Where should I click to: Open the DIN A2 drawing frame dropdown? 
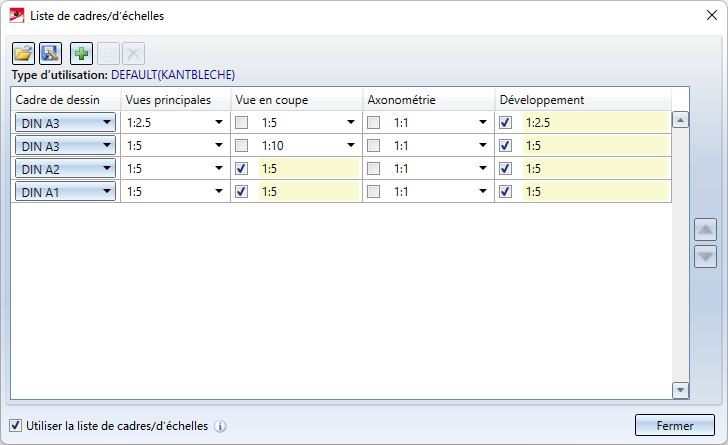coord(66,168)
